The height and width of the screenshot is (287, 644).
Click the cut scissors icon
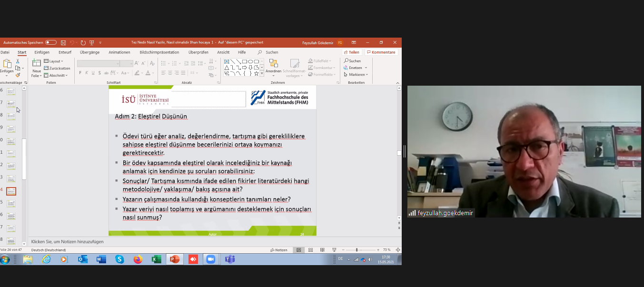[x=18, y=61]
